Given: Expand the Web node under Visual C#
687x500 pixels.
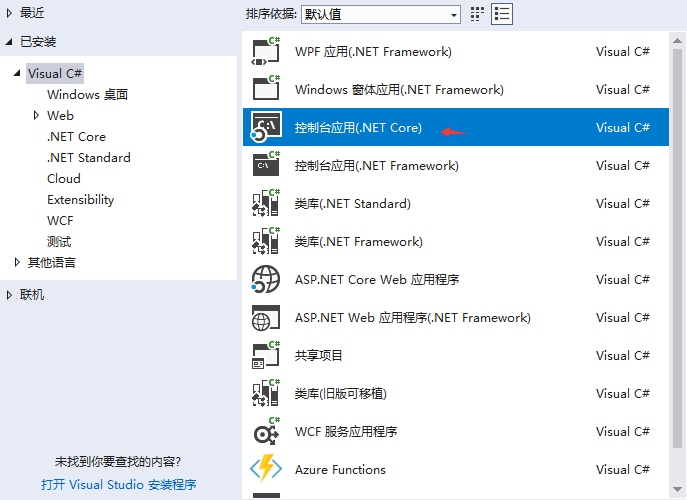Looking at the screenshot, I should pyautogui.click(x=36, y=116).
